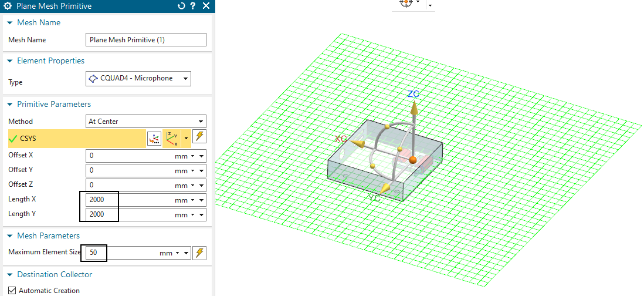Collapse the Destination Collector section
The image size is (644, 296).
point(9,275)
